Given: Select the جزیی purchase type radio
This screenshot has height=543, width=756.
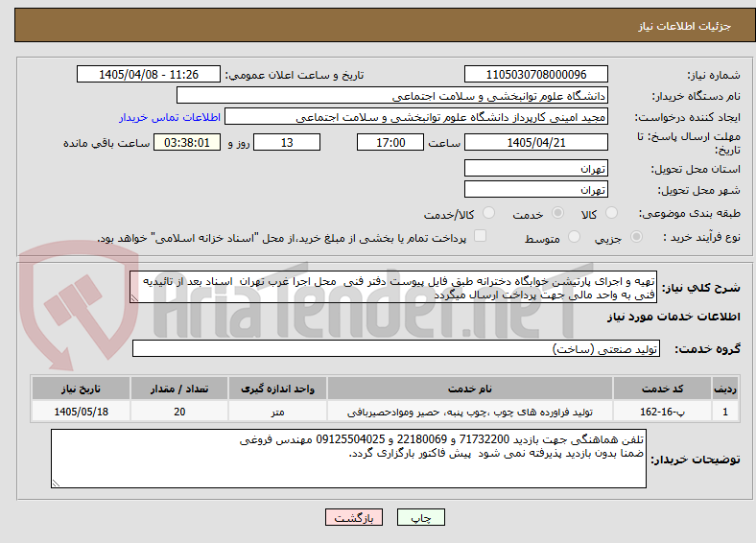Looking at the screenshot, I should pos(636,237).
